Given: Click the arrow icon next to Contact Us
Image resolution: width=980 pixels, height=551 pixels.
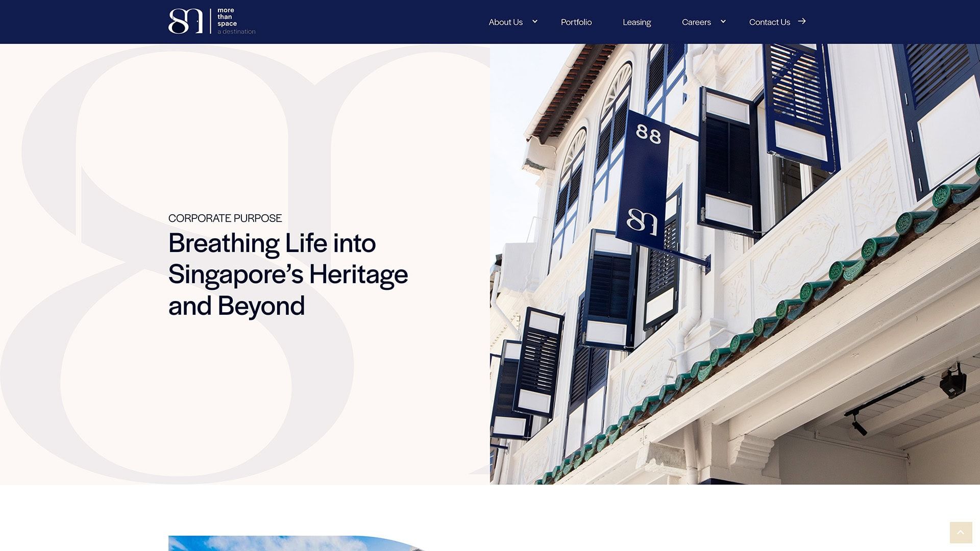Looking at the screenshot, I should click(x=802, y=22).
